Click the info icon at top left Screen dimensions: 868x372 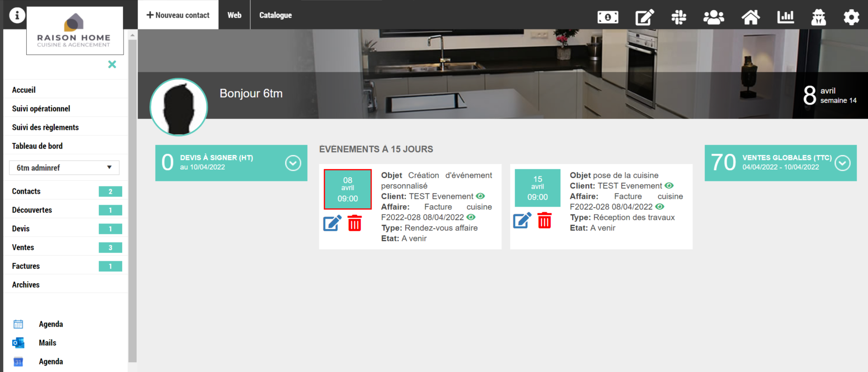point(17,15)
